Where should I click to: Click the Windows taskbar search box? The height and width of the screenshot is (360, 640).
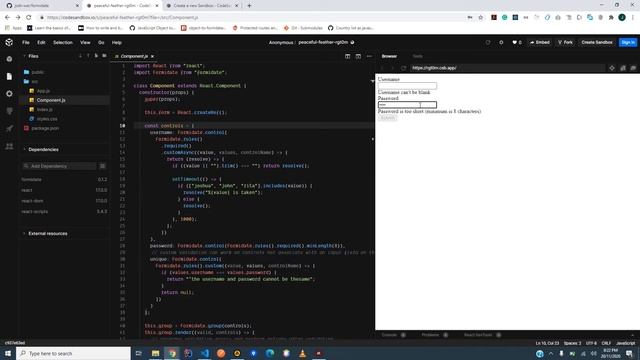click(x=73, y=353)
